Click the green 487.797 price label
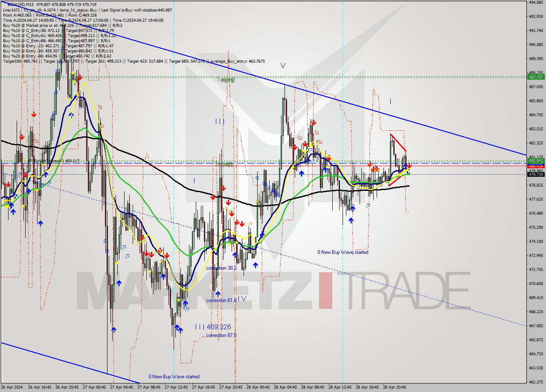 point(536,77)
